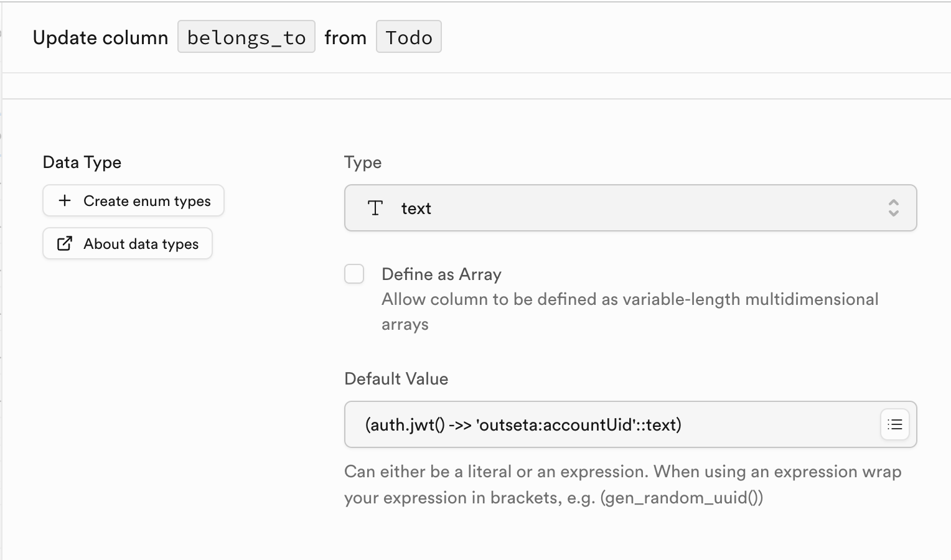Screen dimensions: 951x560
Task: Open the About data types link
Action: pos(140,243)
